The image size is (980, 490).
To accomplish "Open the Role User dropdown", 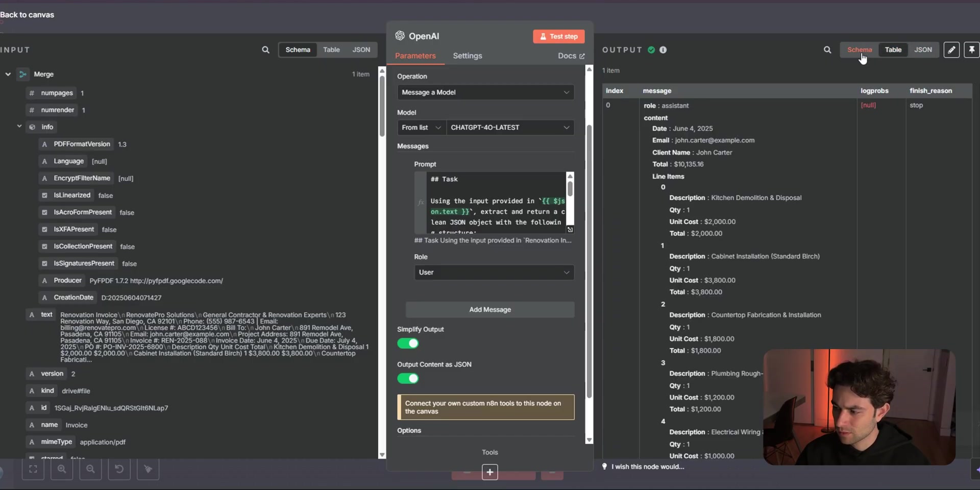I will tap(494, 273).
